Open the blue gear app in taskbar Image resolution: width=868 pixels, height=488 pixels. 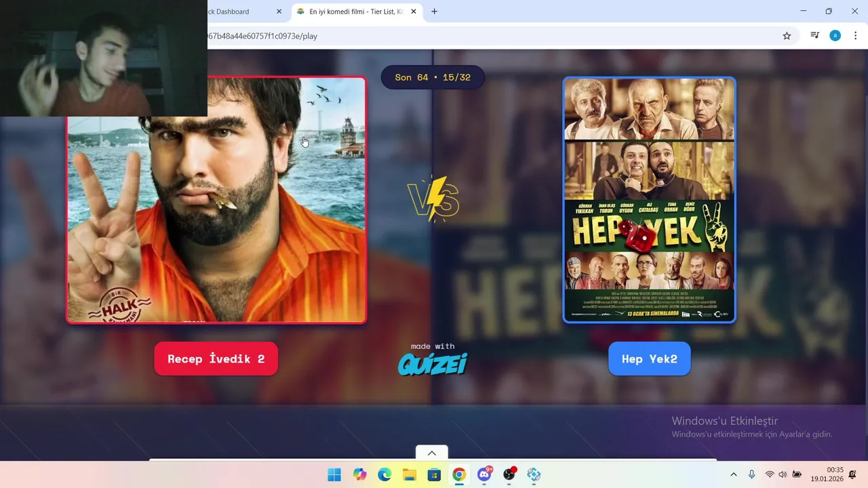point(534,474)
